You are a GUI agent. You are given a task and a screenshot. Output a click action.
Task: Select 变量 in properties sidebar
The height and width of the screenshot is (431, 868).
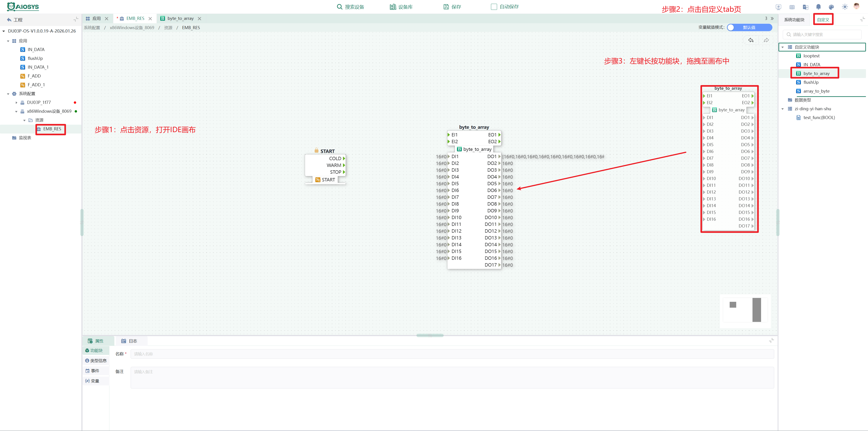coord(96,381)
